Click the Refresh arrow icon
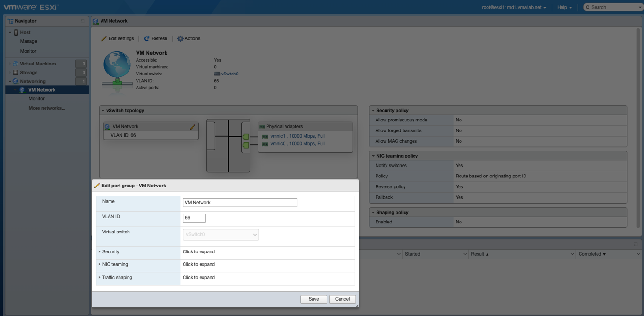 point(147,38)
